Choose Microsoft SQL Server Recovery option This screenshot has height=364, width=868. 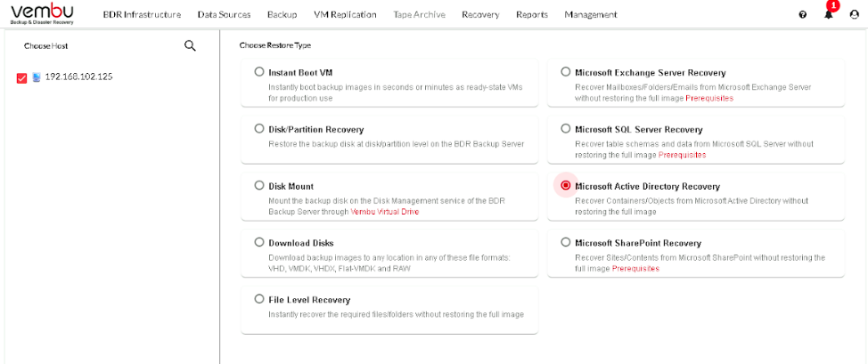point(565,129)
